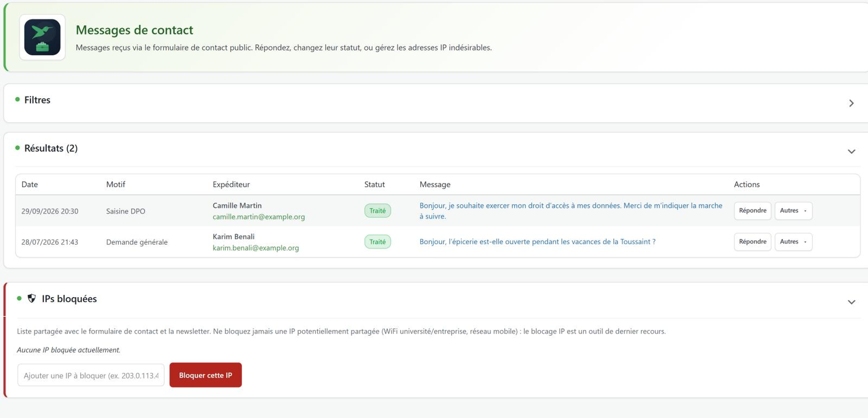Screen dimensions: 868x418
Task: Click the Traité badge for Camille Martin
Action: [377, 211]
